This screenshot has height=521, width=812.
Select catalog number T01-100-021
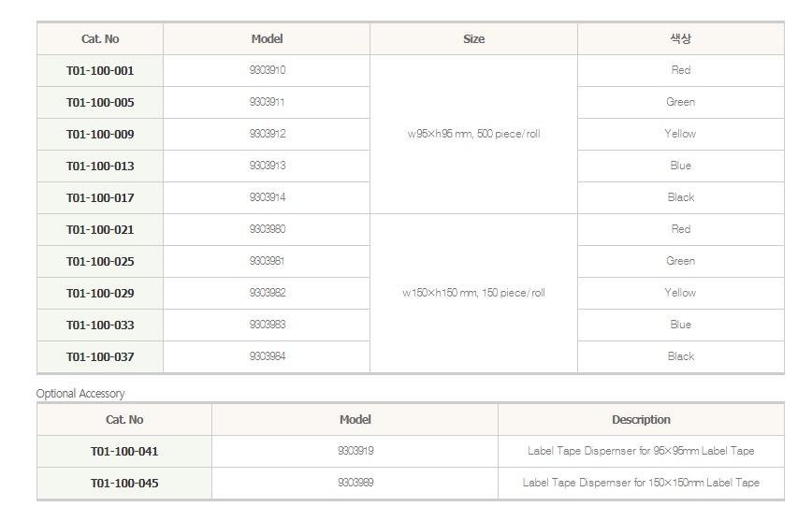click(100, 230)
